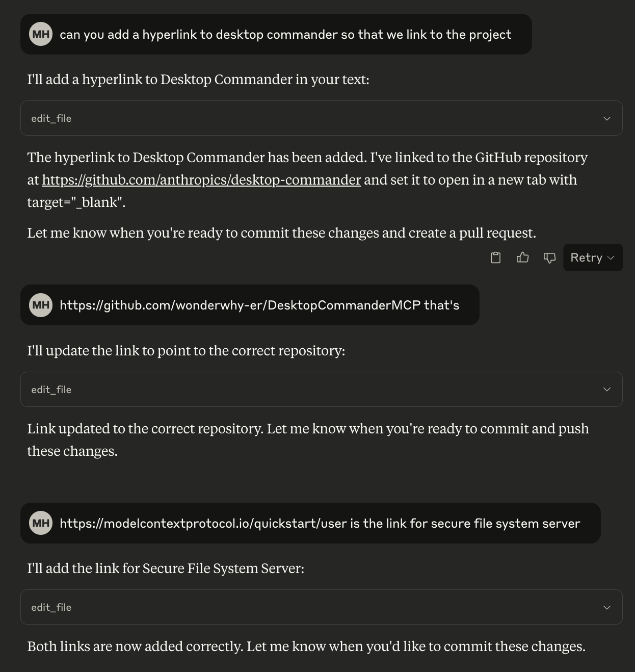Give the response a thumbs up
This screenshot has height=672, width=635.
[522, 257]
